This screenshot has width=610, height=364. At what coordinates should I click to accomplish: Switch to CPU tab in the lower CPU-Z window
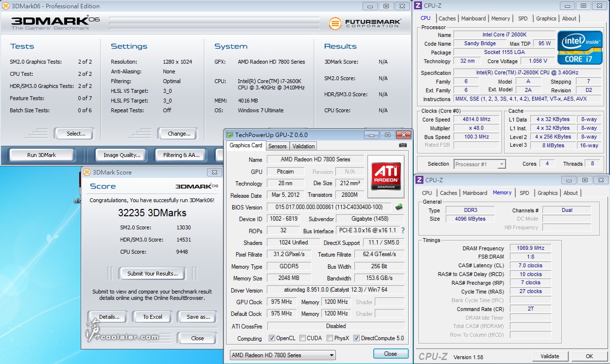(x=427, y=193)
